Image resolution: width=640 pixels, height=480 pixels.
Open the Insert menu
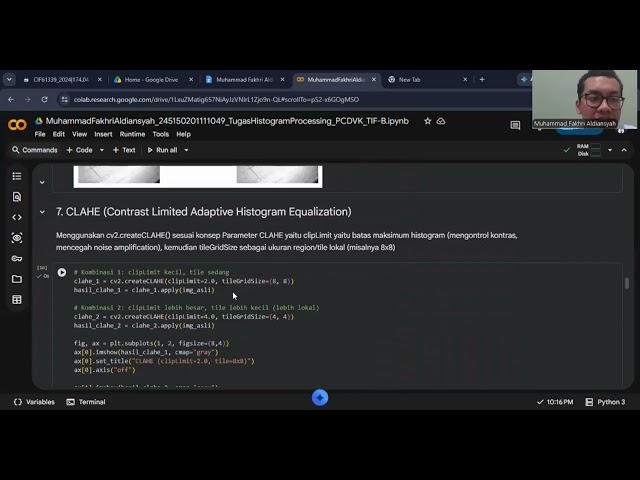coord(103,134)
